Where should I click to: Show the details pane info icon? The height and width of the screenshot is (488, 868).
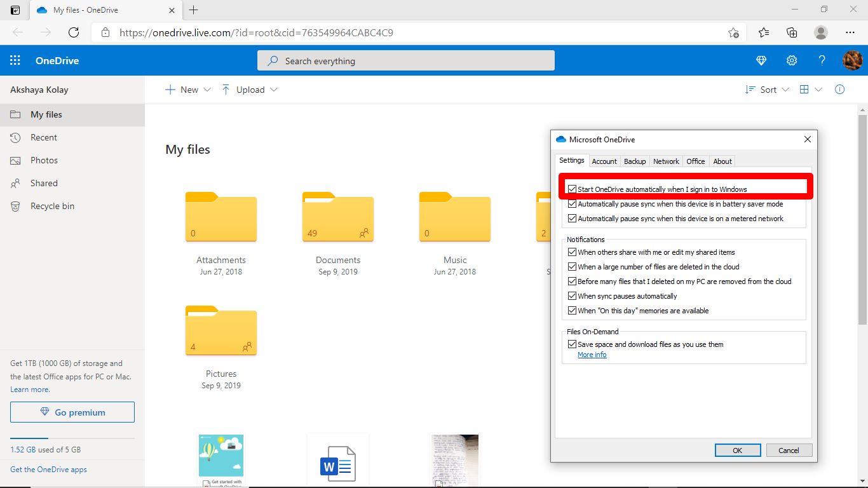click(840, 90)
